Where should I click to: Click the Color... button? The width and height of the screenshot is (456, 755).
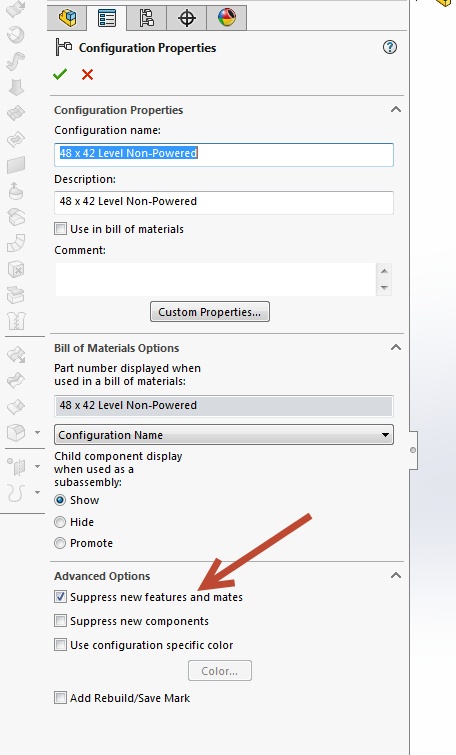click(220, 671)
